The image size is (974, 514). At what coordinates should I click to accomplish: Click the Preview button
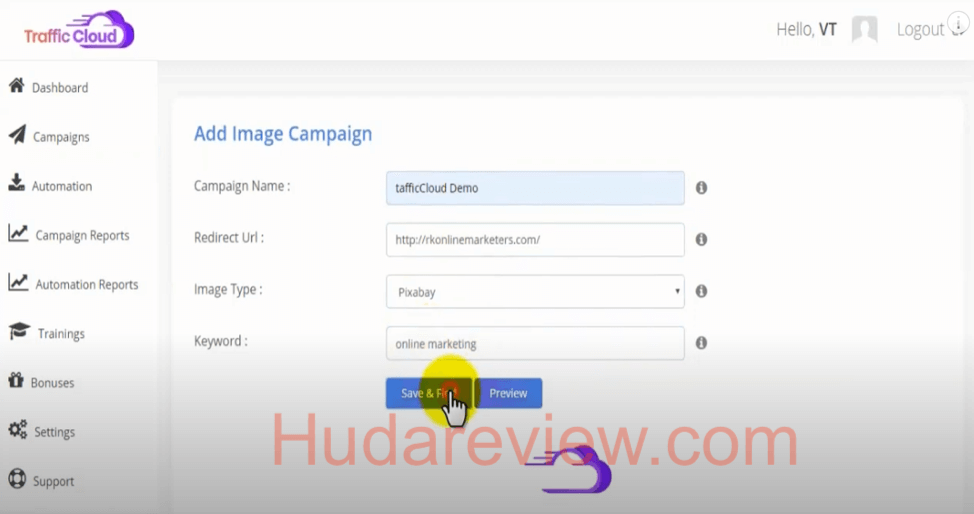[x=508, y=393]
